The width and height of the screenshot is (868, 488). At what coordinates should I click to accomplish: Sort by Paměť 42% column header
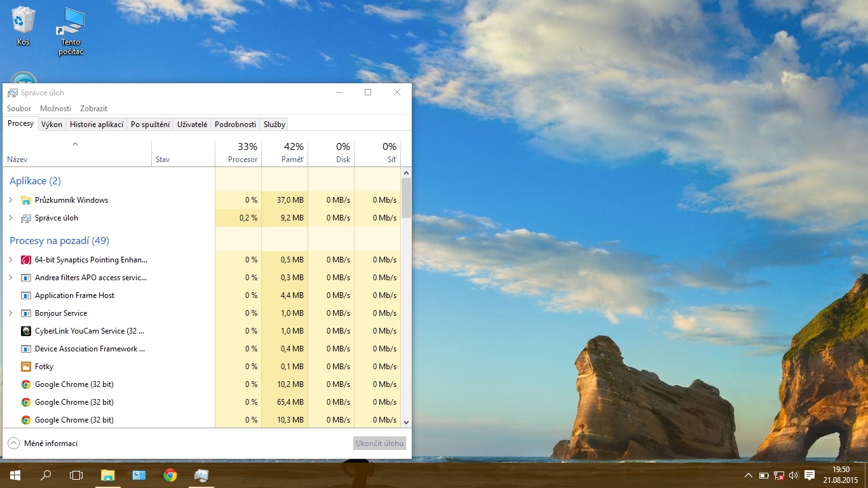[x=285, y=152]
